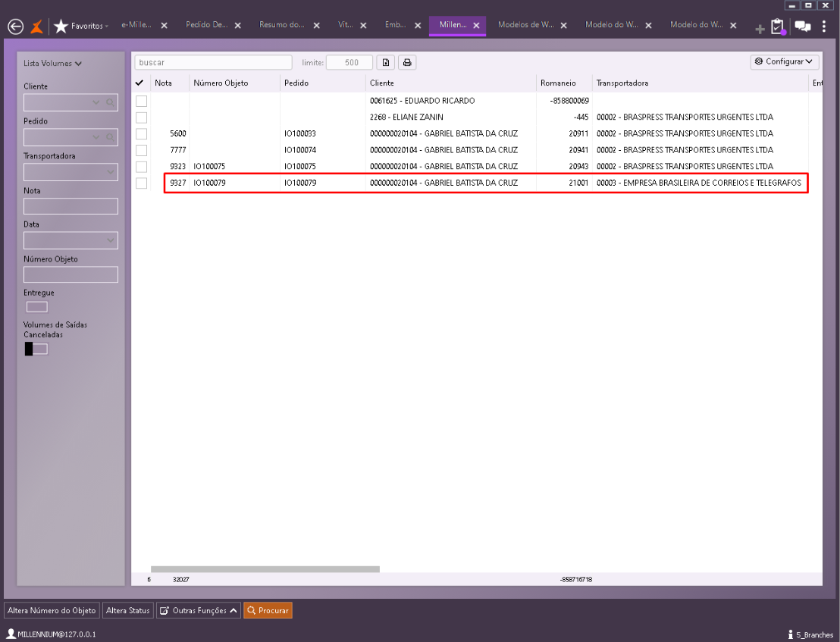Switch to the Vit... tab
The height and width of the screenshot is (642, 840).
(x=346, y=24)
